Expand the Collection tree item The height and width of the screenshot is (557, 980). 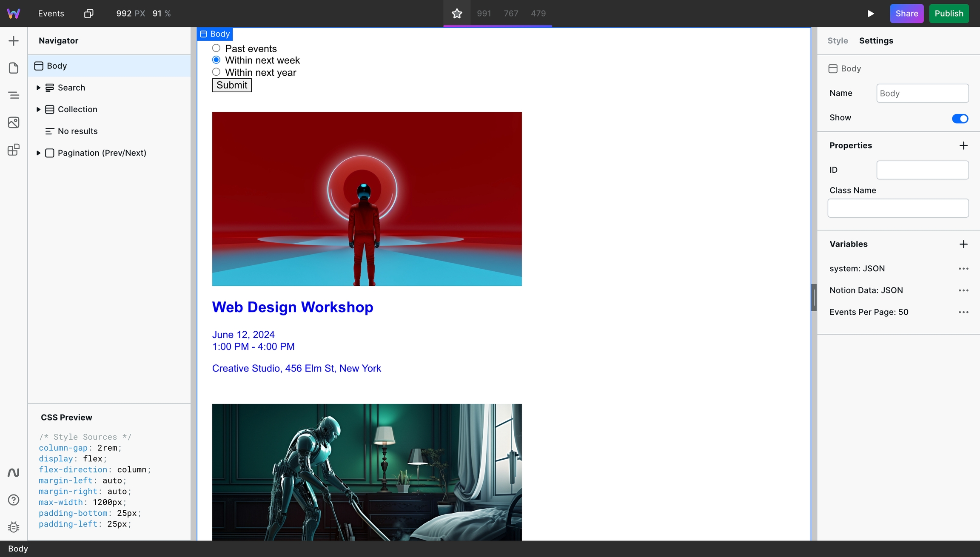click(x=38, y=109)
